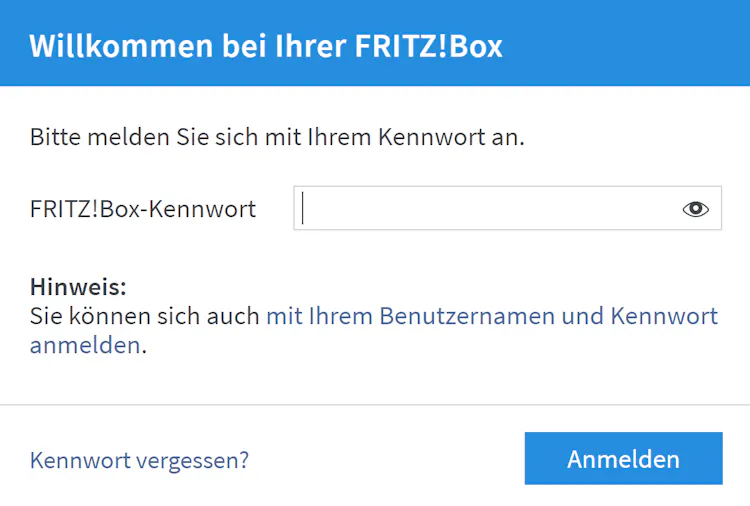Select the forgot password link at bottom left
The image size is (750, 506).
139,460
